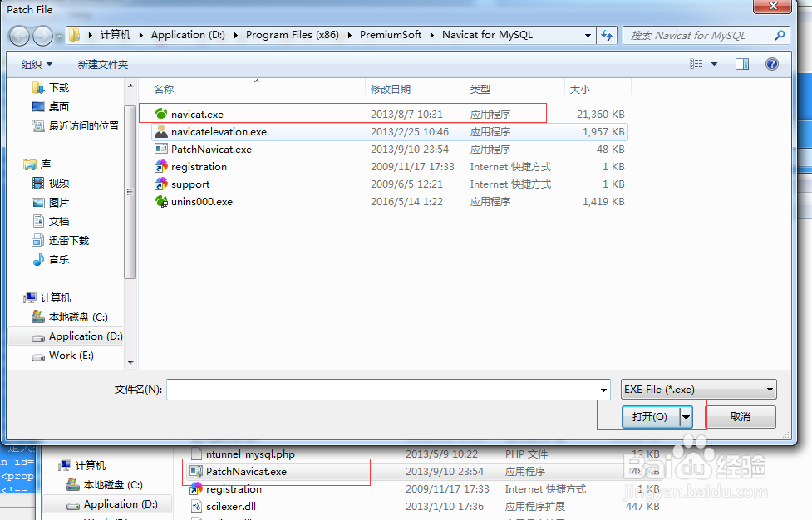Open the split arrow beside 打开(O)
Screen dimensions: 812x520
point(686,416)
